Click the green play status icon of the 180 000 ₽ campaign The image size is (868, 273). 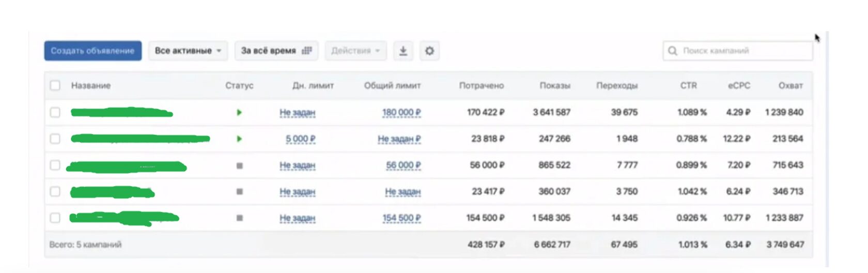(x=239, y=112)
